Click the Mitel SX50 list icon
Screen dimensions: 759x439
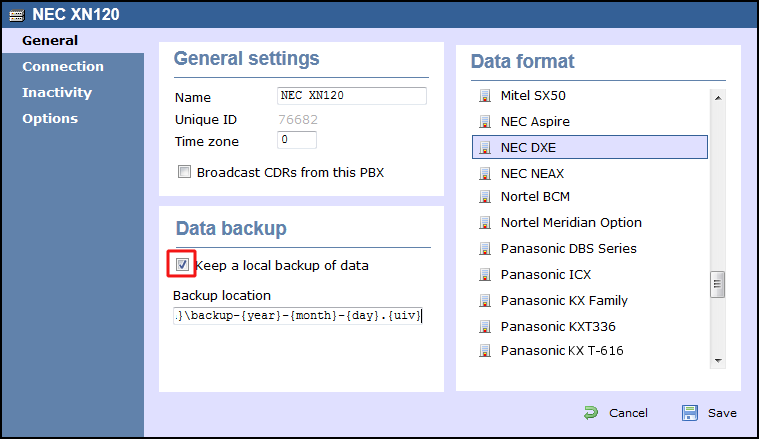click(x=486, y=96)
